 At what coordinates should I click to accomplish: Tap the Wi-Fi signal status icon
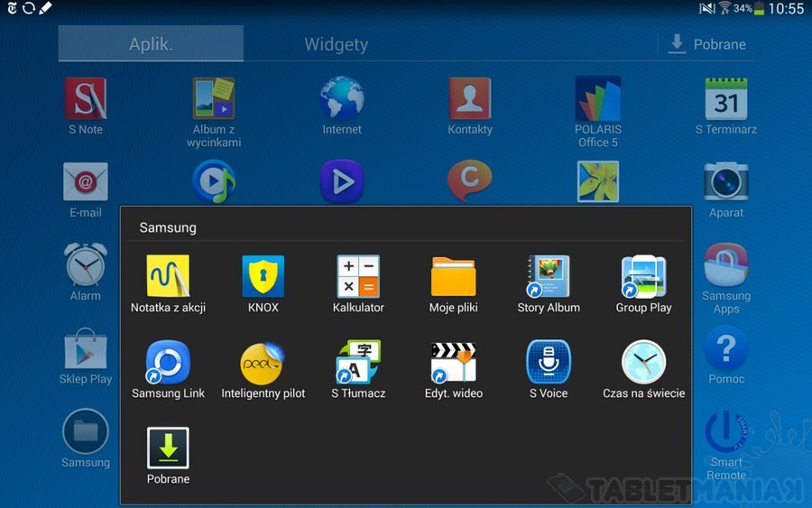[725, 8]
